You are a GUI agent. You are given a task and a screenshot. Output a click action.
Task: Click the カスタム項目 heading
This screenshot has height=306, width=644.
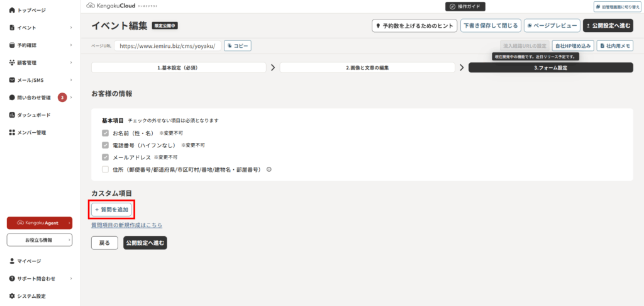coord(111,193)
